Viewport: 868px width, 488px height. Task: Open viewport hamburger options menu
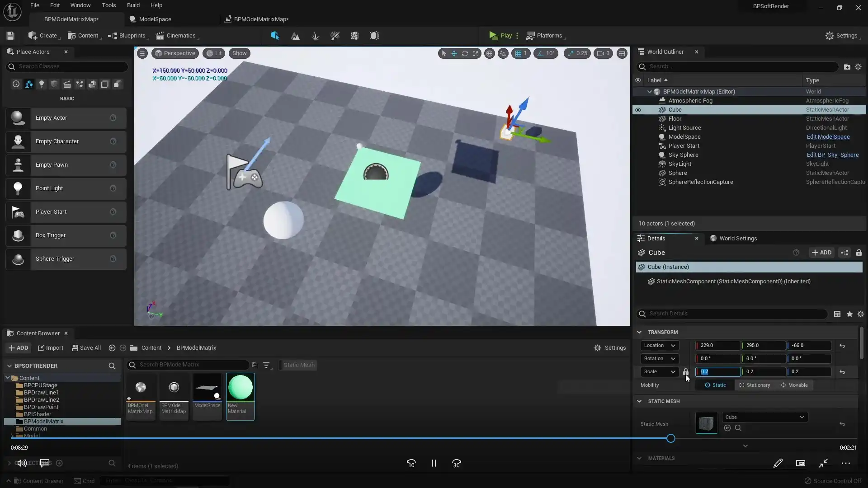[x=142, y=53]
